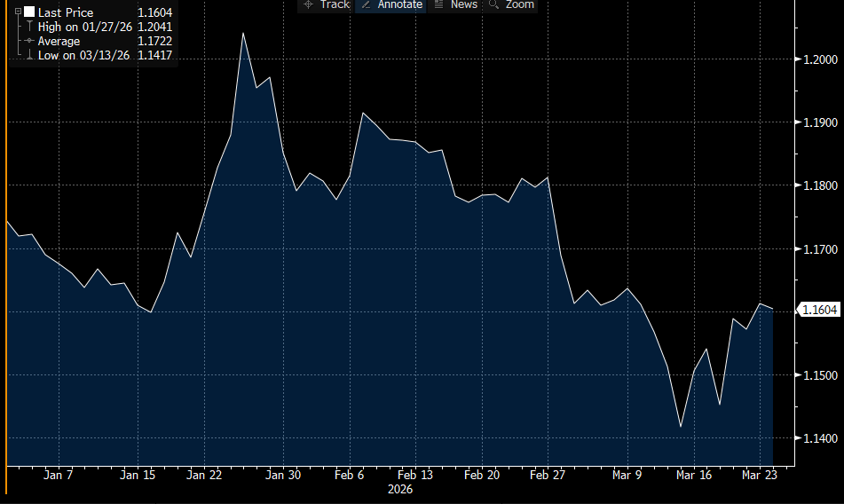Click the "Feb 6" date axis label
Screen dimensions: 844x504
point(350,475)
